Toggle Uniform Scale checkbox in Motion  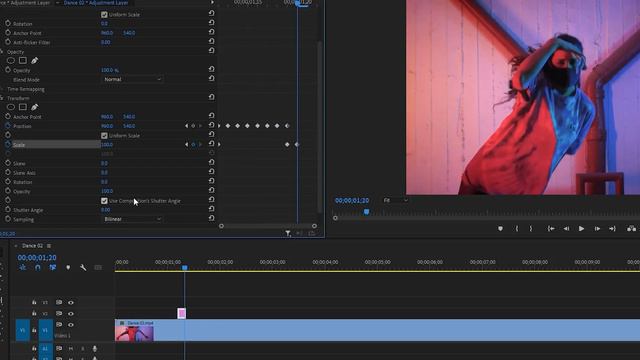(104, 15)
